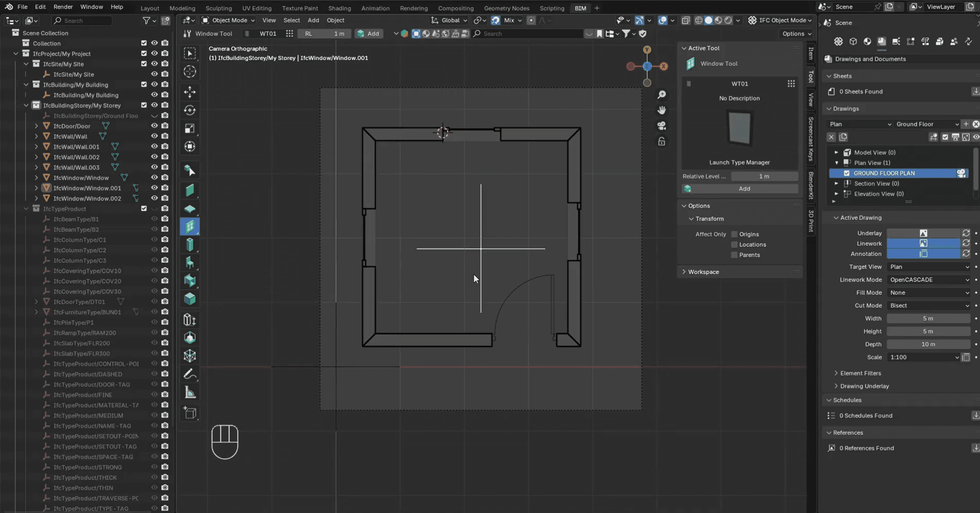
Task: Select the Rotate tool in toolbar
Action: pyautogui.click(x=189, y=110)
